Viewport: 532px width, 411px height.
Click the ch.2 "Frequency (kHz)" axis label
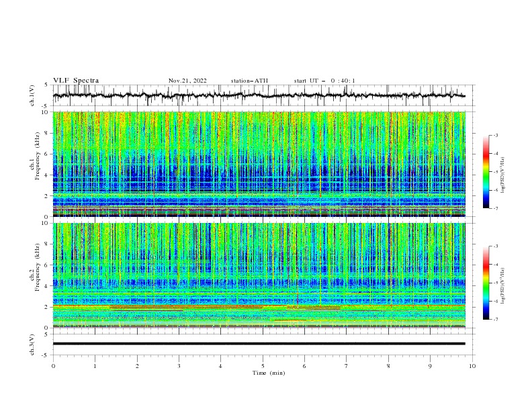pyautogui.click(x=37, y=267)
